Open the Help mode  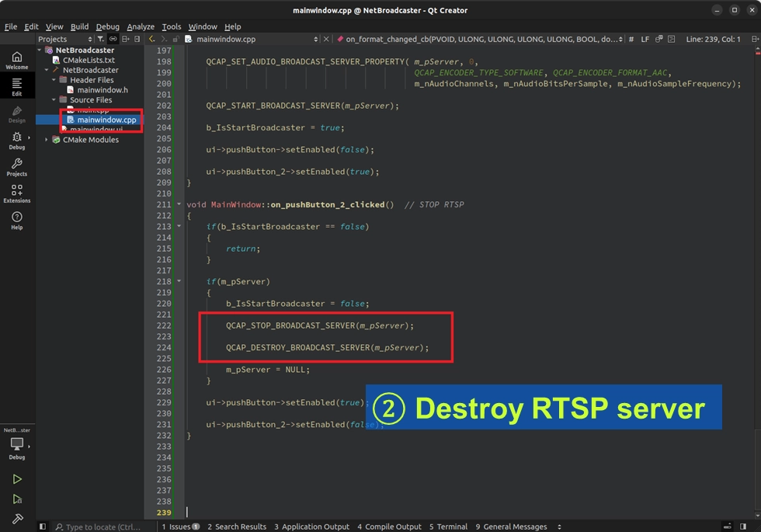pyautogui.click(x=17, y=221)
